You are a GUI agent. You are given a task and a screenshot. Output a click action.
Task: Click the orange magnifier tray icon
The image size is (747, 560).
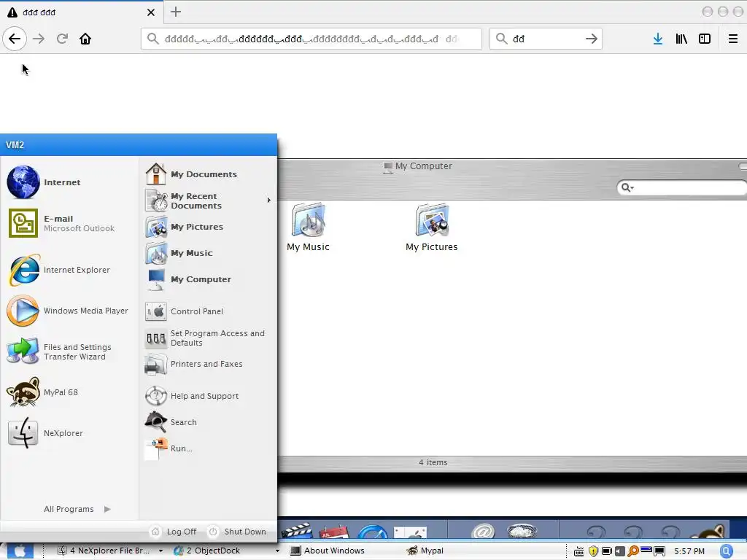633,551
